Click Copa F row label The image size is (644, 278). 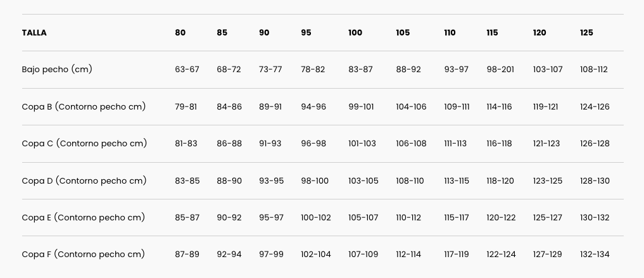point(84,255)
